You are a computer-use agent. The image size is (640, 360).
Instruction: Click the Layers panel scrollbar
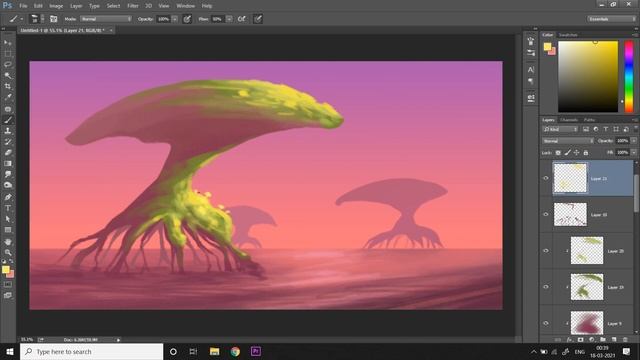click(x=636, y=193)
